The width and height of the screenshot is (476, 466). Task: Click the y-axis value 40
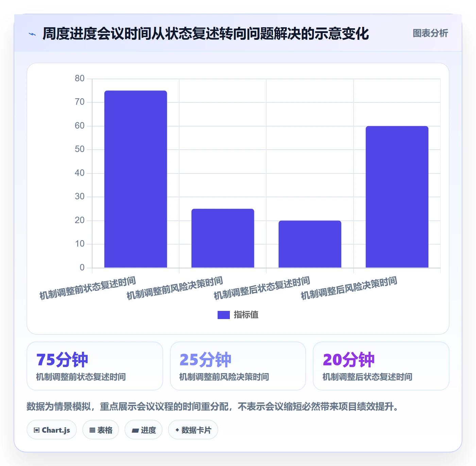(x=80, y=173)
